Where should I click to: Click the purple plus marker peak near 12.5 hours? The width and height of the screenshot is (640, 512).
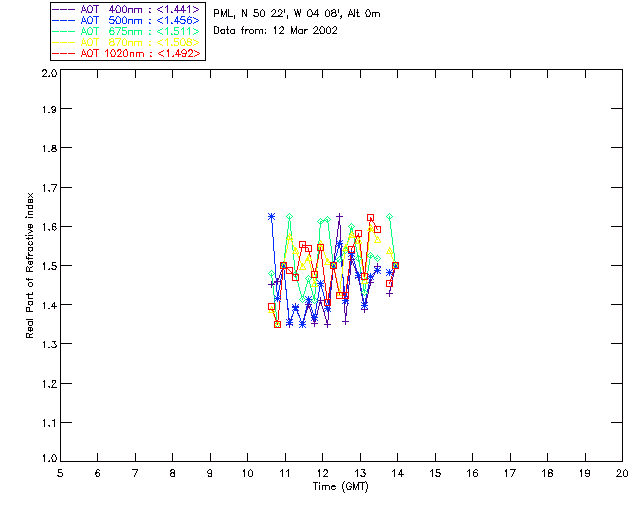pyautogui.click(x=339, y=216)
